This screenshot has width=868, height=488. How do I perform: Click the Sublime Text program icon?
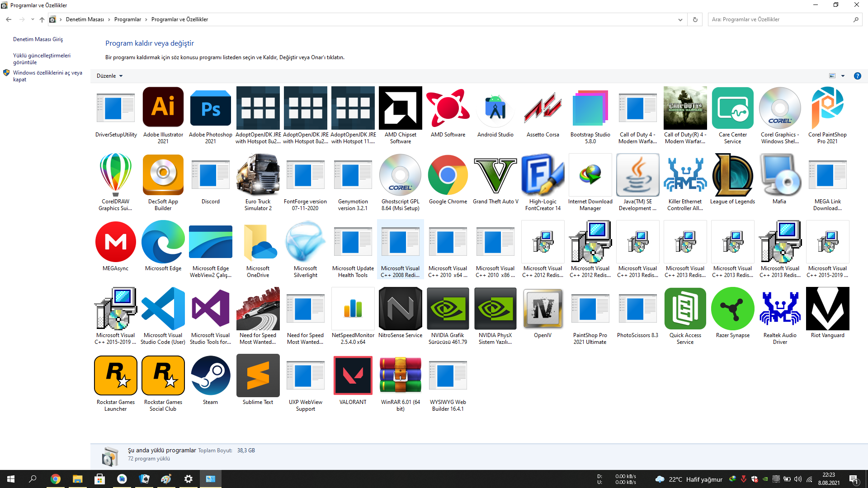(x=258, y=376)
